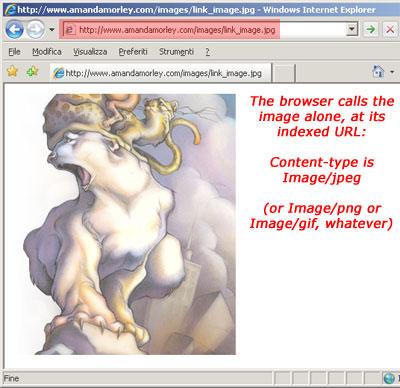Click the Back navigation arrow
Viewport: 400px width, 388px height.
[x=14, y=29]
